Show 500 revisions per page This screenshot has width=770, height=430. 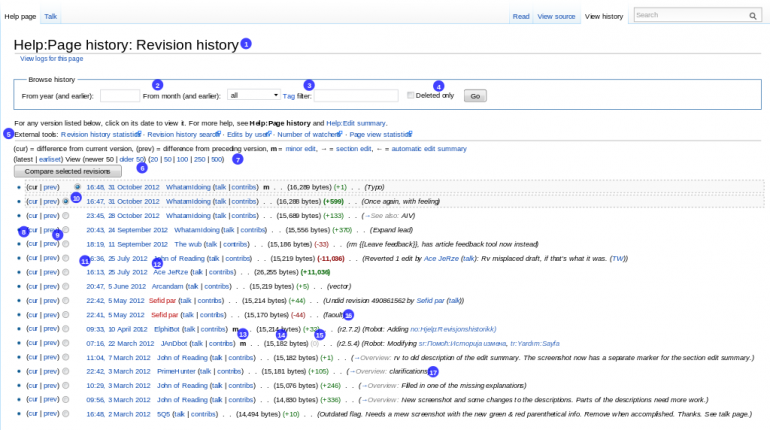coord(217,160)
